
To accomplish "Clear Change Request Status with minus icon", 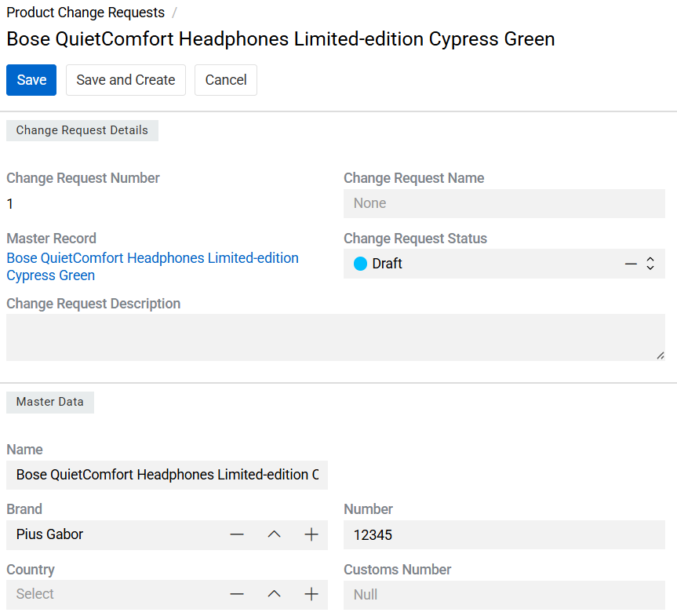I will point(631,264).
